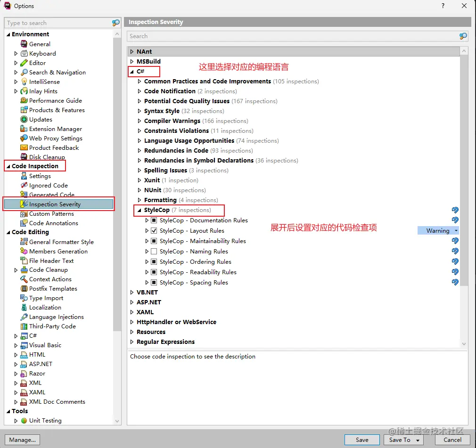Open Type Import options page

tap(46, 298)
